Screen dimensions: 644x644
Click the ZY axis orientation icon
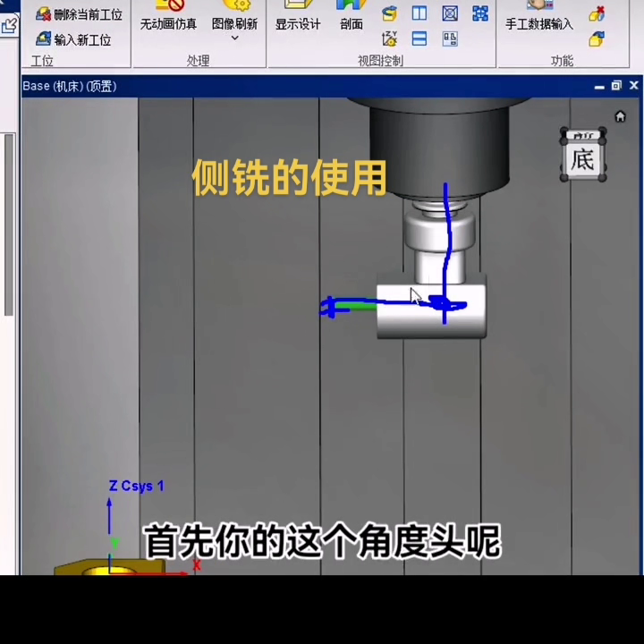(x=390, y=38)
